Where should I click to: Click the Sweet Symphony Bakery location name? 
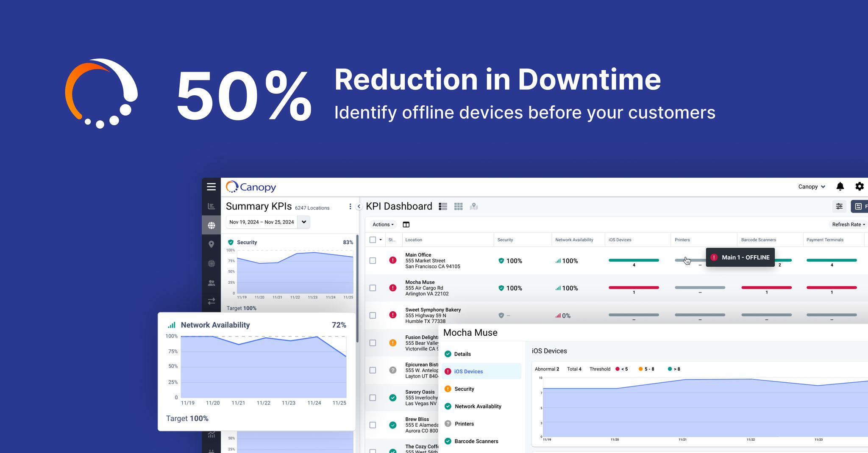pyautogui.click(x=433, y=309)
